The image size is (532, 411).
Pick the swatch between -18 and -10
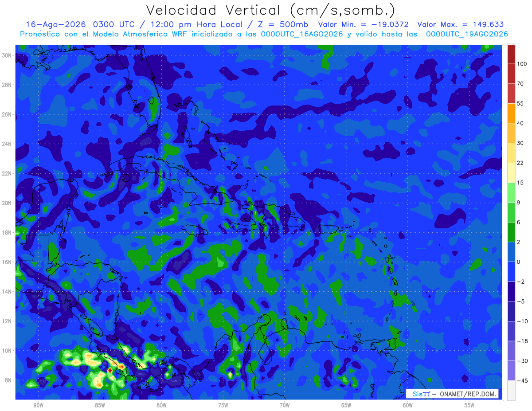(x=511, y=331)
